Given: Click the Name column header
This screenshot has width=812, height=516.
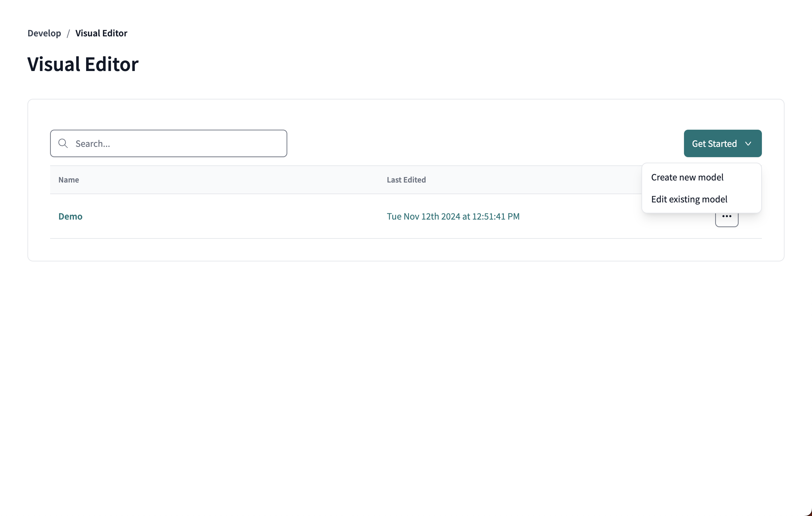Looking at the screenshot, I should (x=69, y=179).
